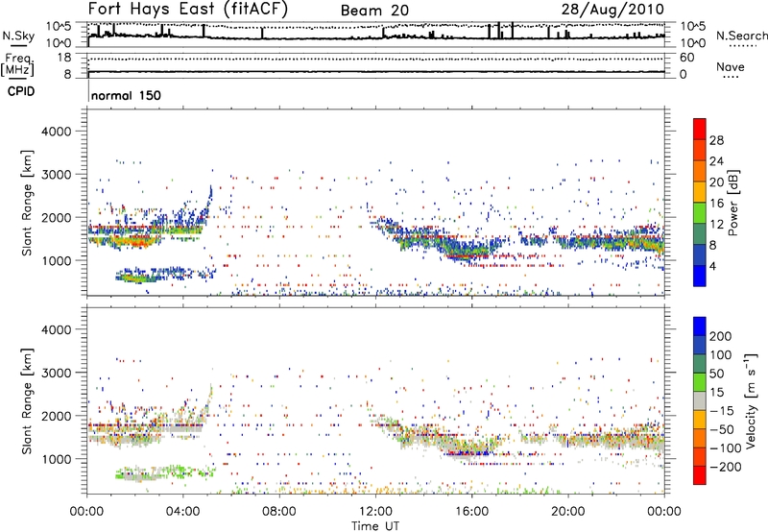The height and width of the screenshot is (532, 768).
Task: Click the 18 frequency axis label
Action: click(x=64, y=58)
